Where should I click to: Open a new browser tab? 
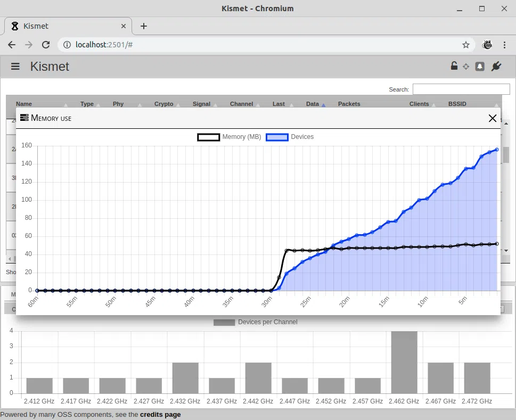[143, 26]
